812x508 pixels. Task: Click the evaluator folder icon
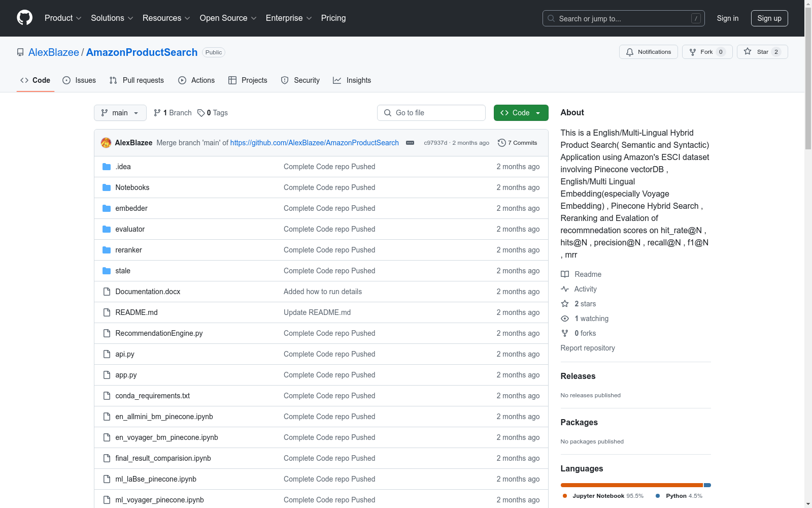(107, 229)
